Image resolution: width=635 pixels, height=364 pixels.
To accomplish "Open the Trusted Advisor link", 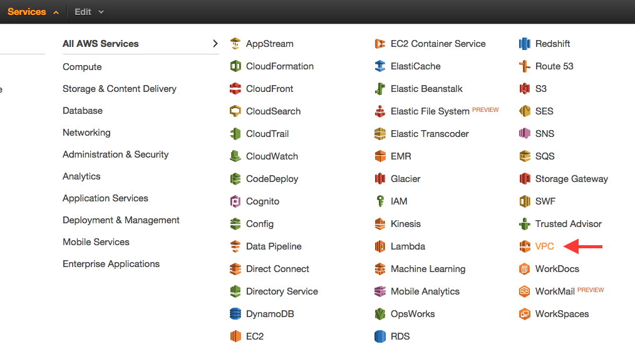I will 568,224.
